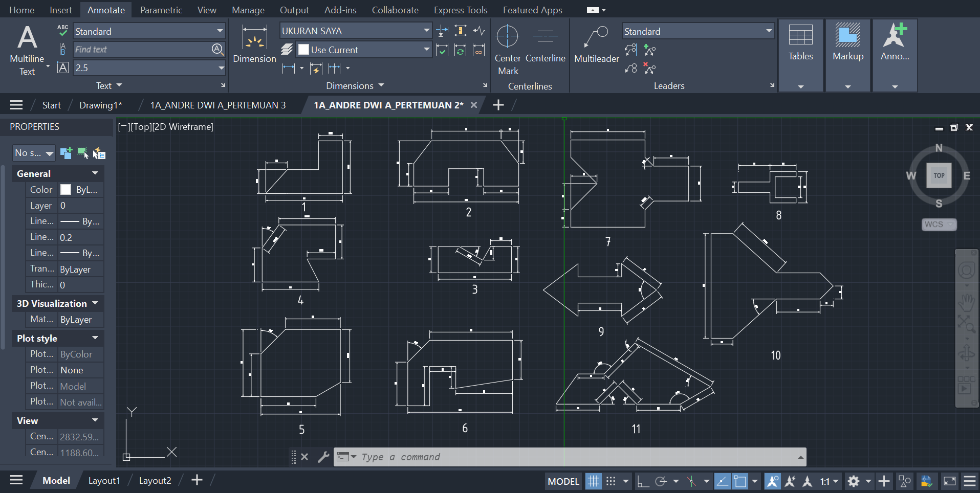The image size is (980, 493).
Task: Toggle object snap tracking
Action: pos(722,481)
